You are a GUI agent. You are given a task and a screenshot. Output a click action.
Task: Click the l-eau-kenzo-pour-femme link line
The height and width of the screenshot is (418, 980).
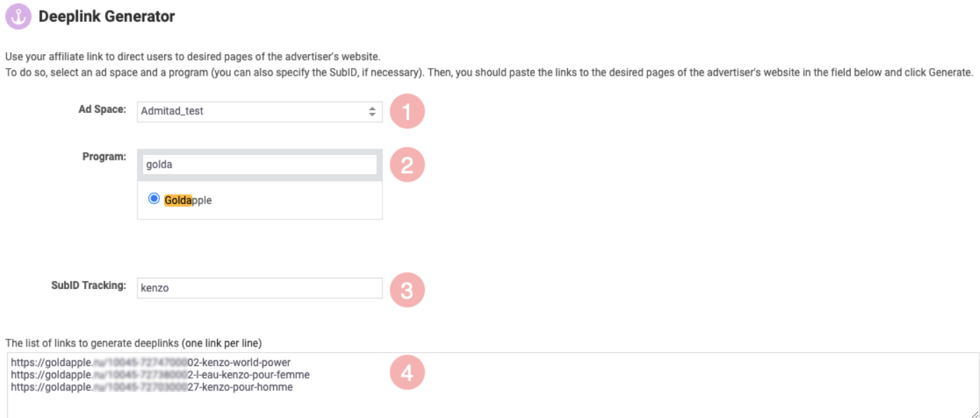[160, 375]
